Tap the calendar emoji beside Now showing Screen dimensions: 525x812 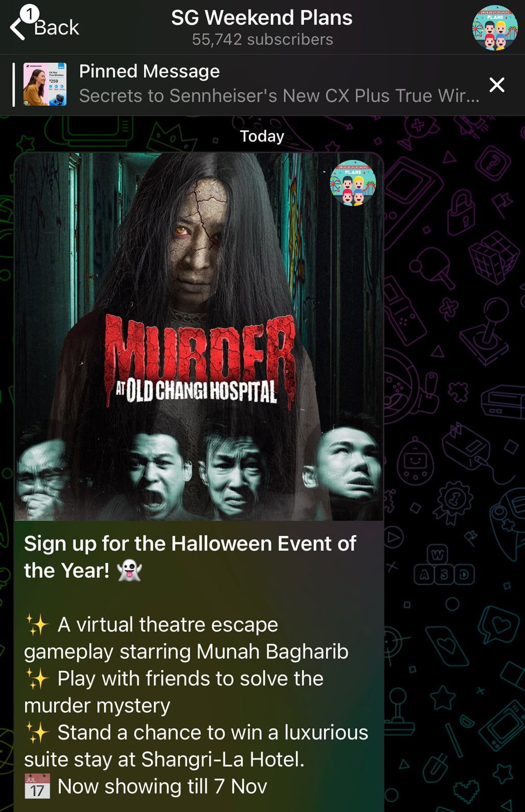[x=37, y=786]
